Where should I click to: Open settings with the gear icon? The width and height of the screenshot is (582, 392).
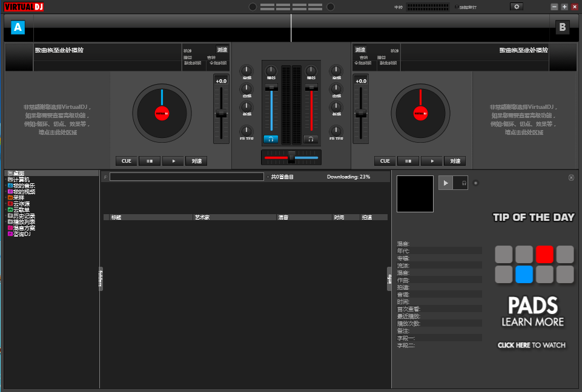[516, 7]
